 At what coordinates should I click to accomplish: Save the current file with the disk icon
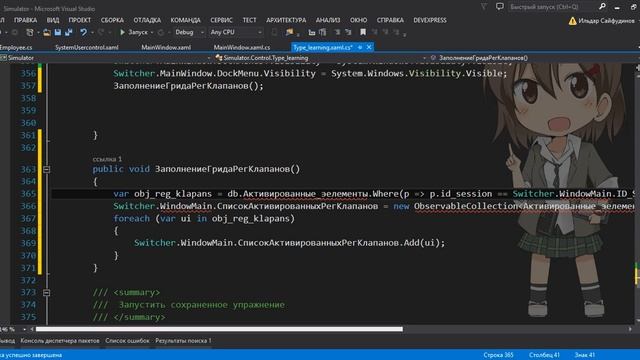58,32
